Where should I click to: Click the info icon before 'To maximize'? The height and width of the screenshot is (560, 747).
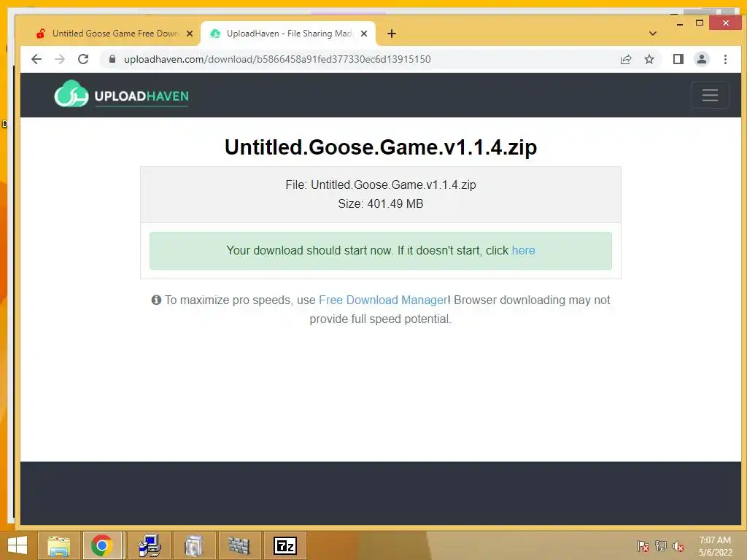[x=156, y=300]
